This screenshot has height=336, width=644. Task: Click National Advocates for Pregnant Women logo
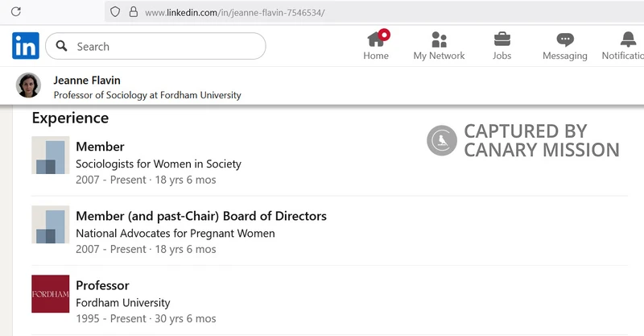51,225
